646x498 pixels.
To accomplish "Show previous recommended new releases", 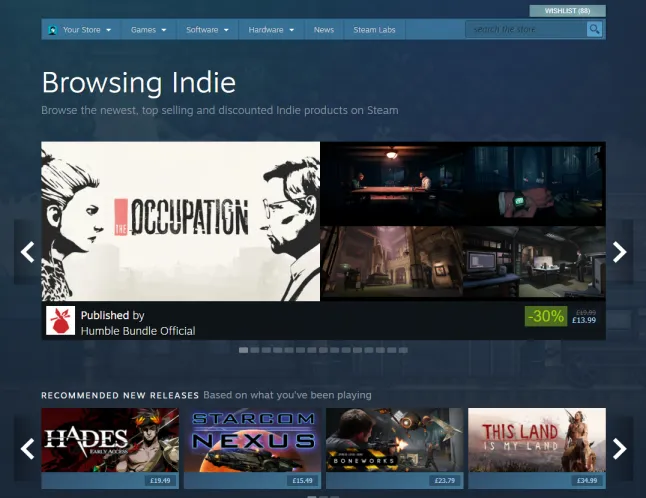I will [28, 449].
